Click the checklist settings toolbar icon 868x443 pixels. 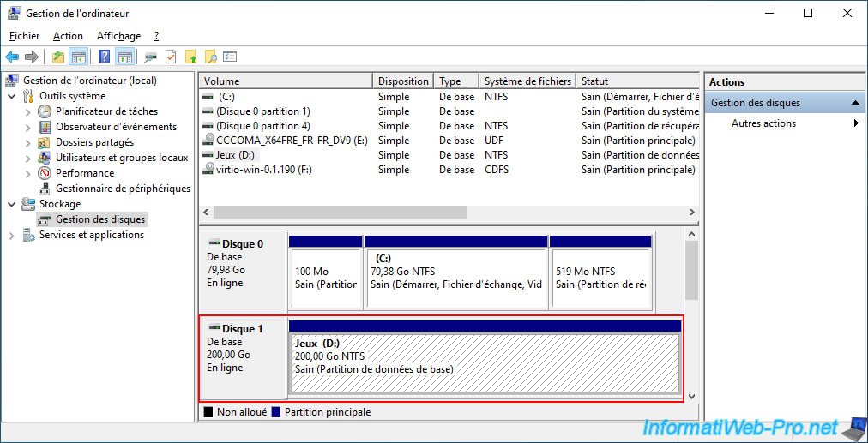click(230, 57)
